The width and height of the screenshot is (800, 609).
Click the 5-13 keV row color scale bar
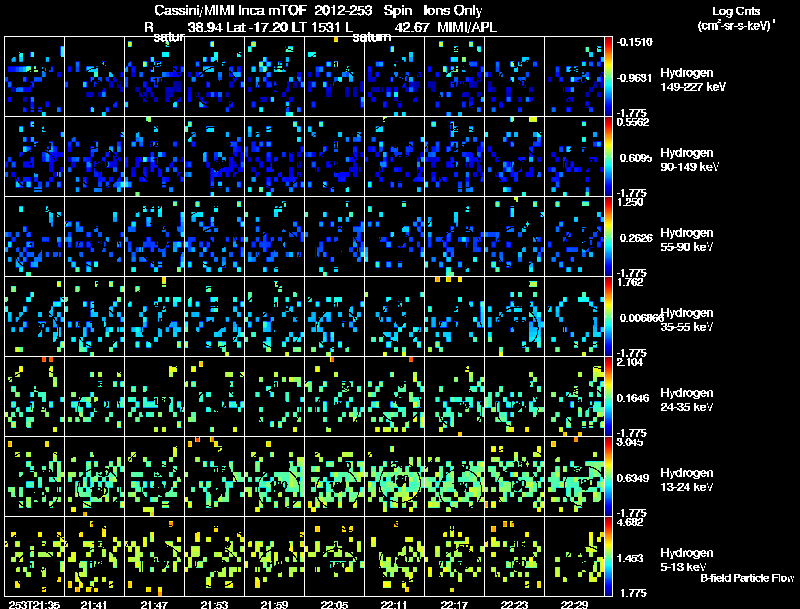[608, 556]
